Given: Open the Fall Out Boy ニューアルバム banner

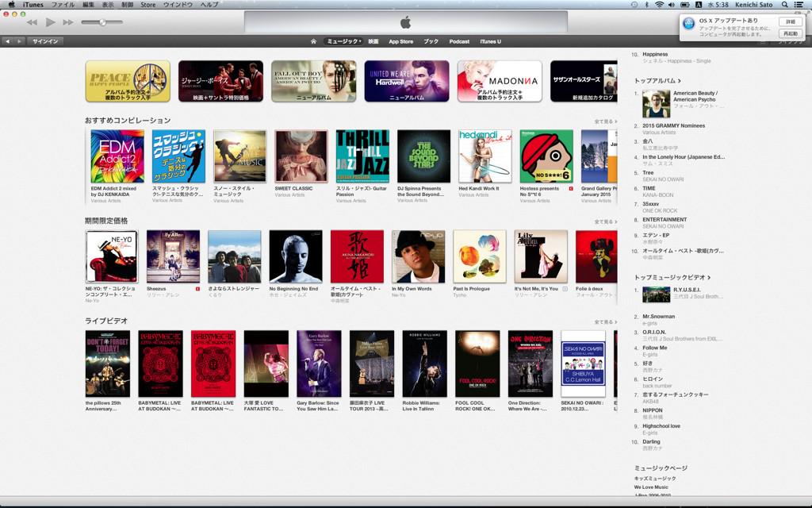Looking at the screenshot, I should pyautogui.click(x=314, y=81).
